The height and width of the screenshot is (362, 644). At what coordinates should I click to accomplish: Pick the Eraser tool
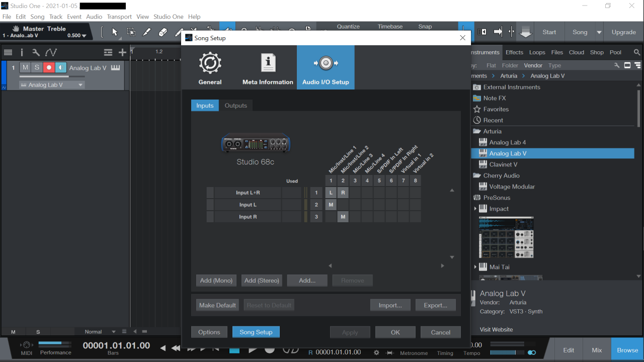pos(163,32)
